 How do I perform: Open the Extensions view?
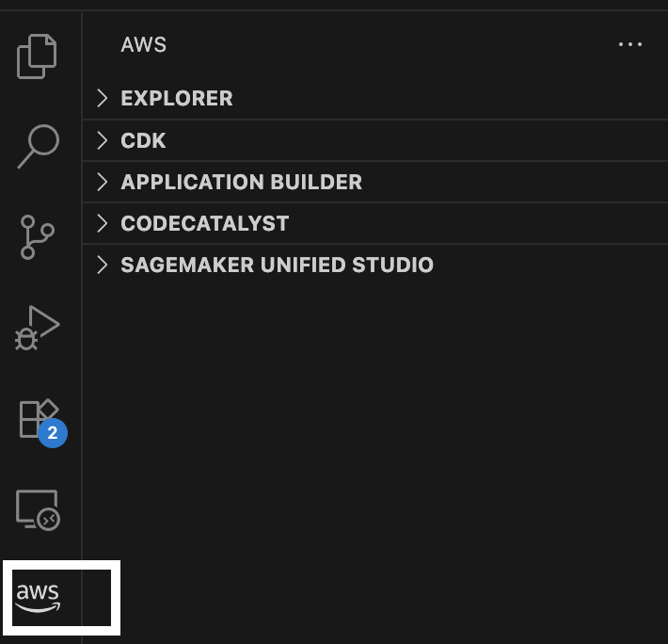[38, 417]
